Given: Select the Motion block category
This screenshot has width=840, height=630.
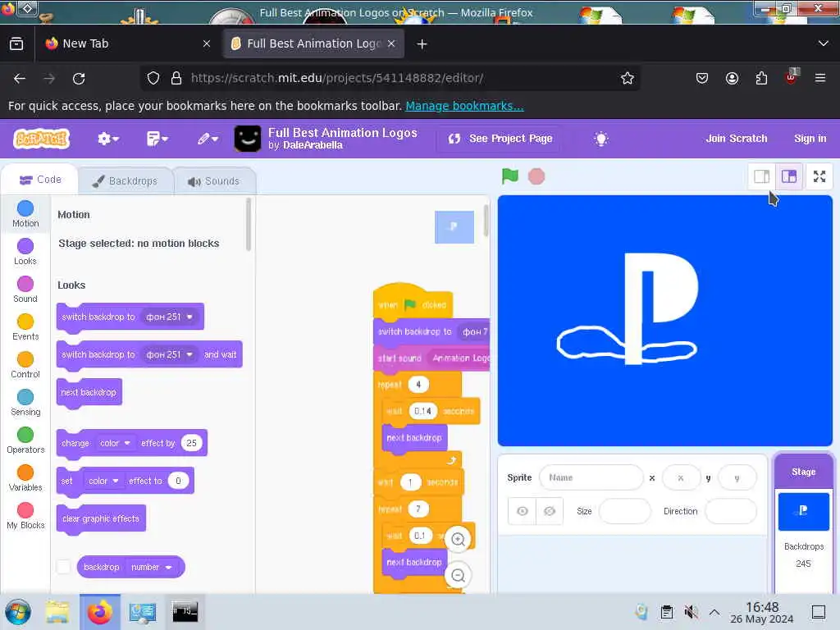Looking at the screenshot, I should click(25, 214).
